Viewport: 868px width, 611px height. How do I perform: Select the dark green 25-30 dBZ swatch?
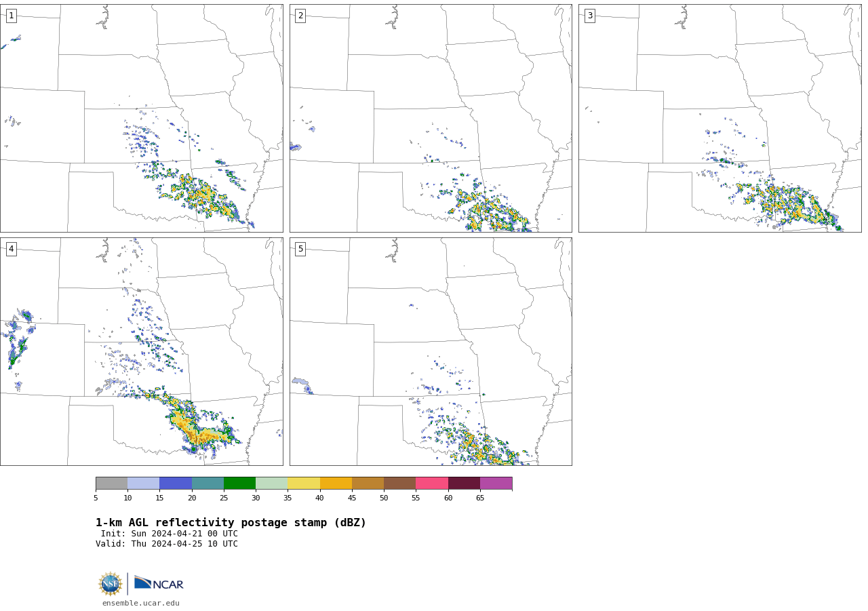point(239,484)
